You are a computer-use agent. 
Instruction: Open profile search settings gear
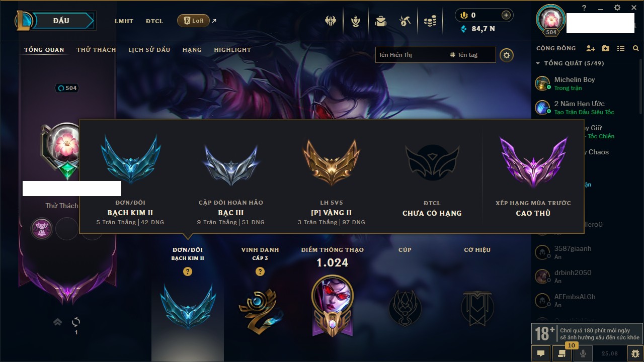click(507, 55)
